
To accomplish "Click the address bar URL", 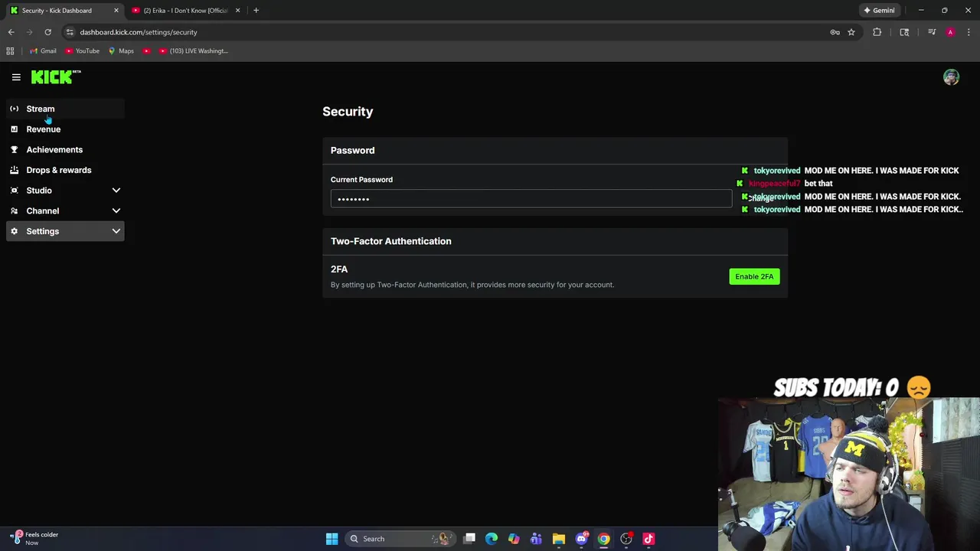I will point(139,32).
